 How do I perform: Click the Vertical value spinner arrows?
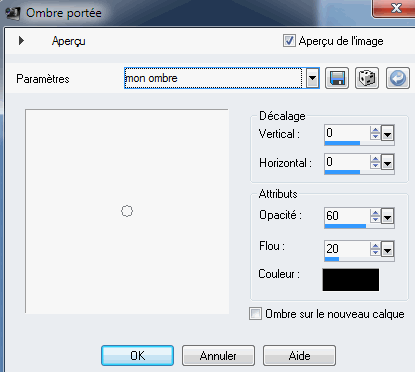pos(375,133)
